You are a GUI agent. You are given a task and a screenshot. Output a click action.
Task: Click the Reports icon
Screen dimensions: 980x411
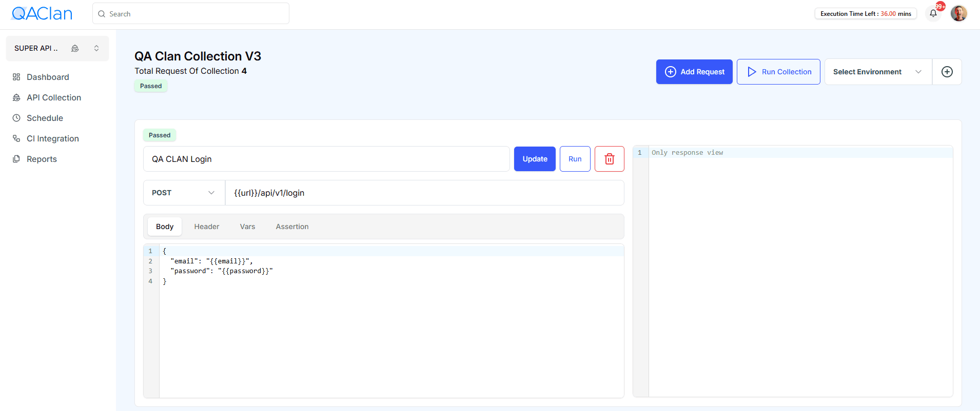coord(16,159)
